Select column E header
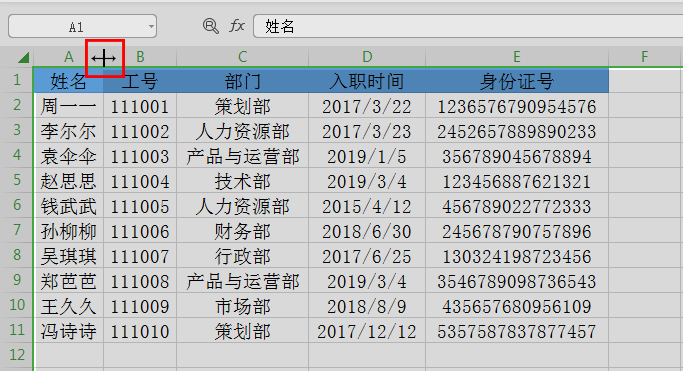The image size is (683, 371). click(x=517, y=57)
